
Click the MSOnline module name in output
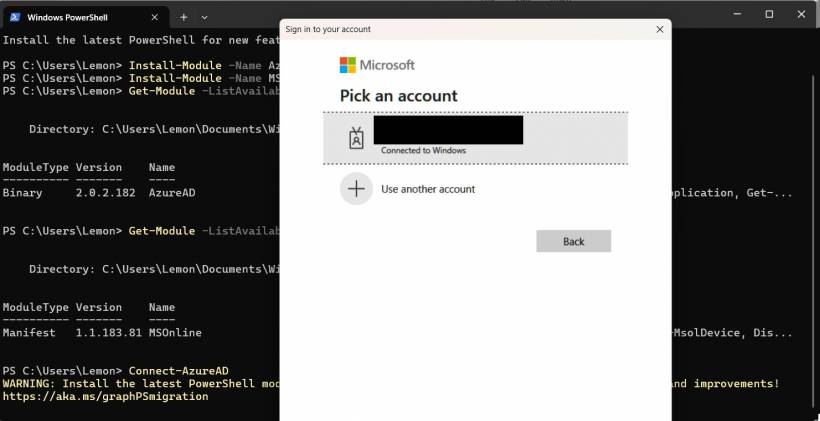pyautogui.click(x=175, y=332)
